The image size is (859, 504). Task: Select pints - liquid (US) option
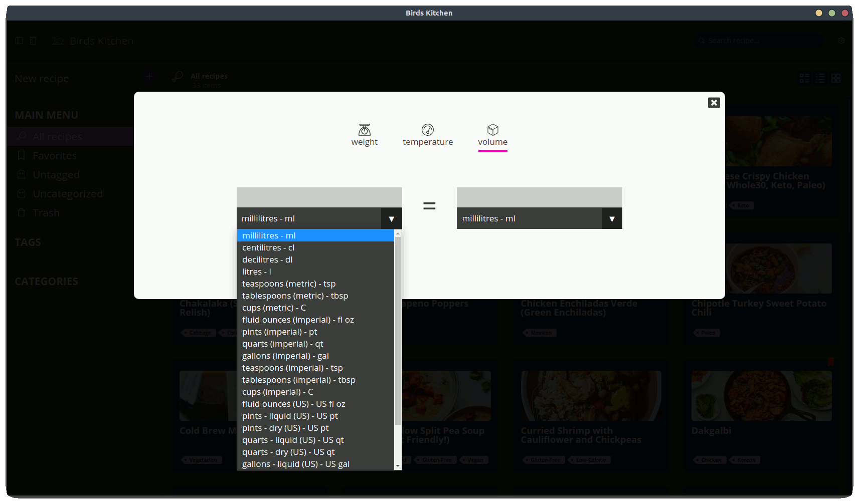pyautogui.click(x=315, y=416)
